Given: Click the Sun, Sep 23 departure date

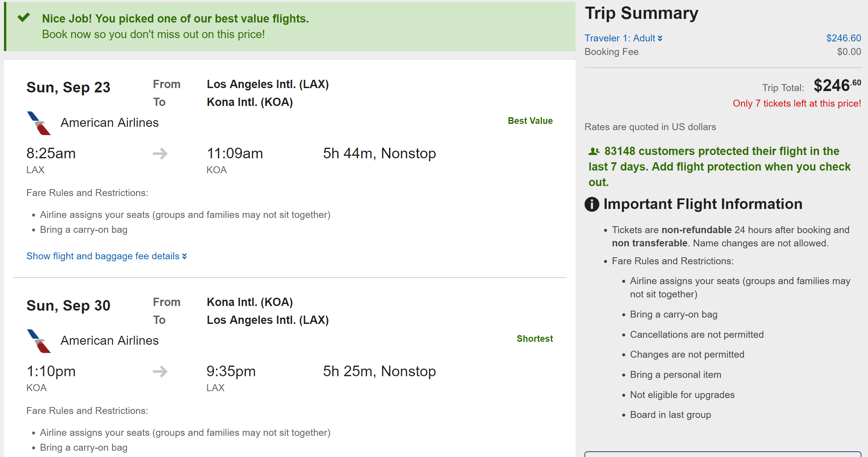Looking at the screenshot, I should (x=68, y=87).
